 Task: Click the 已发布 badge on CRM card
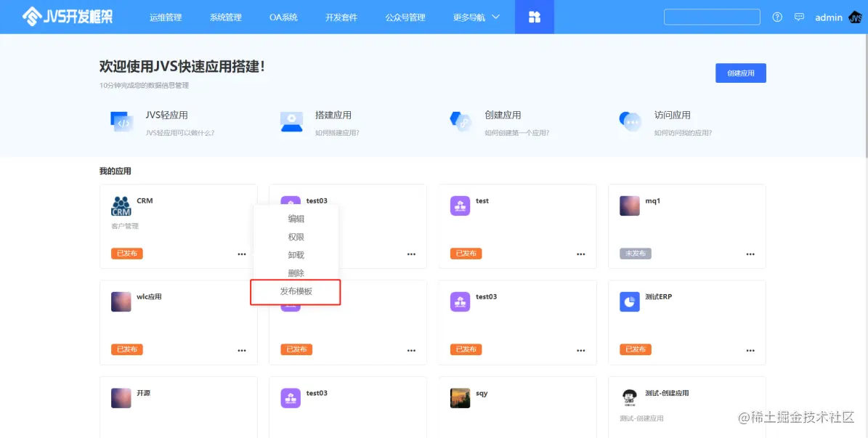[127, 254]
